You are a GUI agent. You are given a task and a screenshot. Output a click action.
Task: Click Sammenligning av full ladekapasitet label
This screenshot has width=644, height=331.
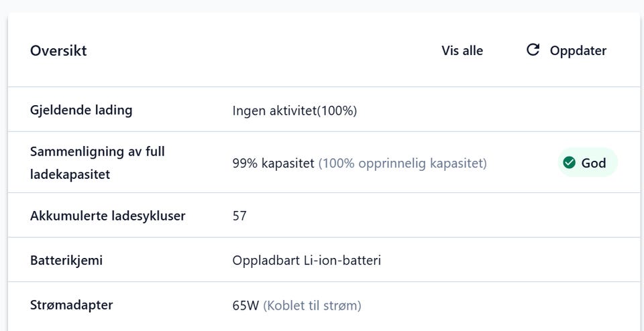[x=97, y=163]
